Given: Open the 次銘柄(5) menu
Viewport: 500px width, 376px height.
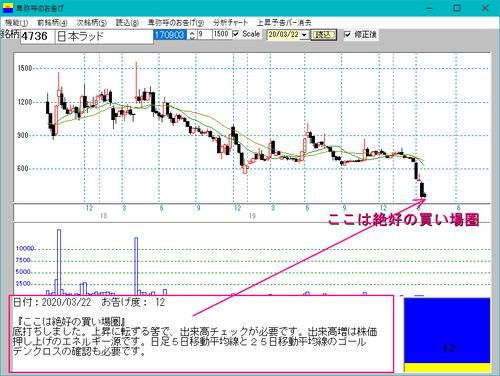Looking at the screenshot, I should click(x=91, y=23).
